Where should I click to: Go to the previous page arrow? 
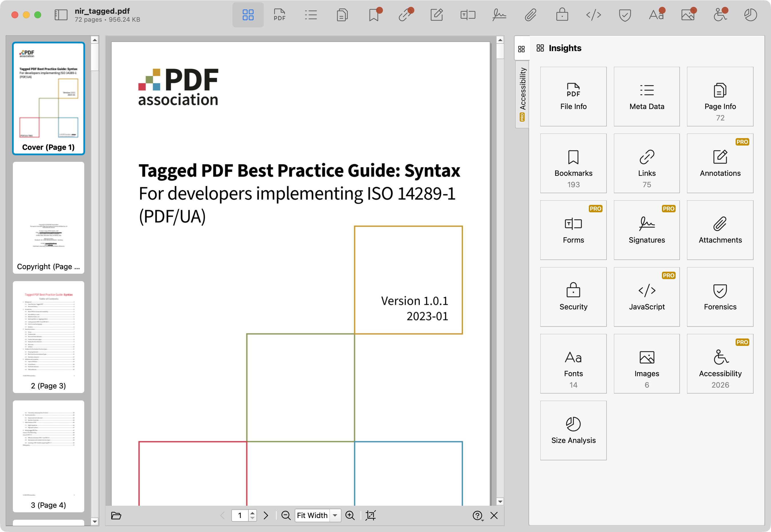[x=223, y=515]
